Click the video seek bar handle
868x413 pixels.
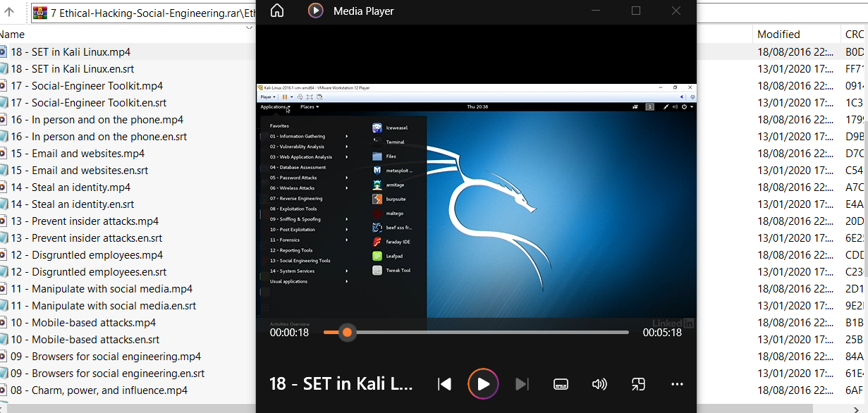point(346,332)
